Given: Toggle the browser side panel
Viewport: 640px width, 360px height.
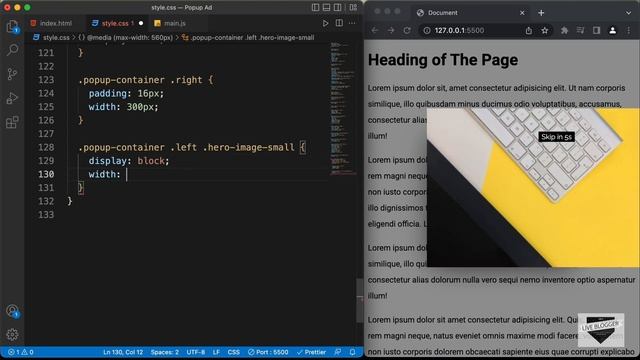Looking at the screenshot, I should tap(596, 30).
